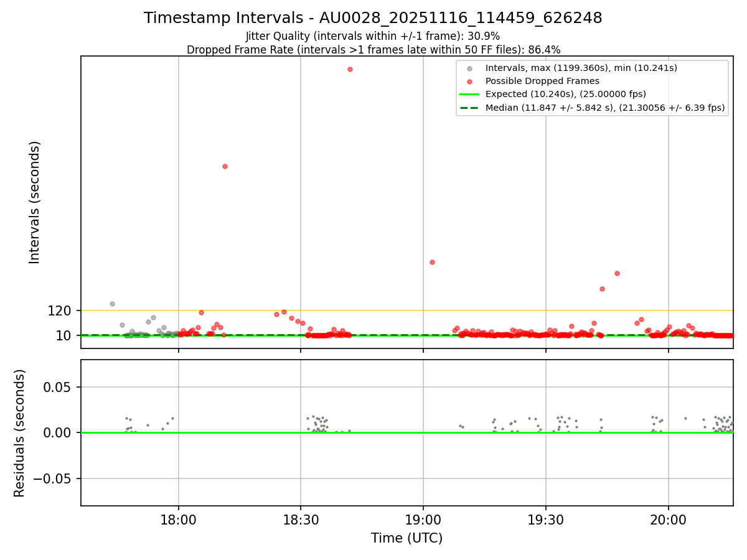
Task: Click the "Time (UTC)" x-axis label
Action: coord(407,538)
